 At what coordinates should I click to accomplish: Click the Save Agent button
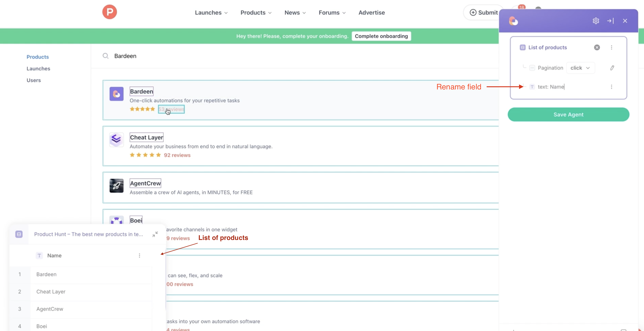click(x=568, y=115)
